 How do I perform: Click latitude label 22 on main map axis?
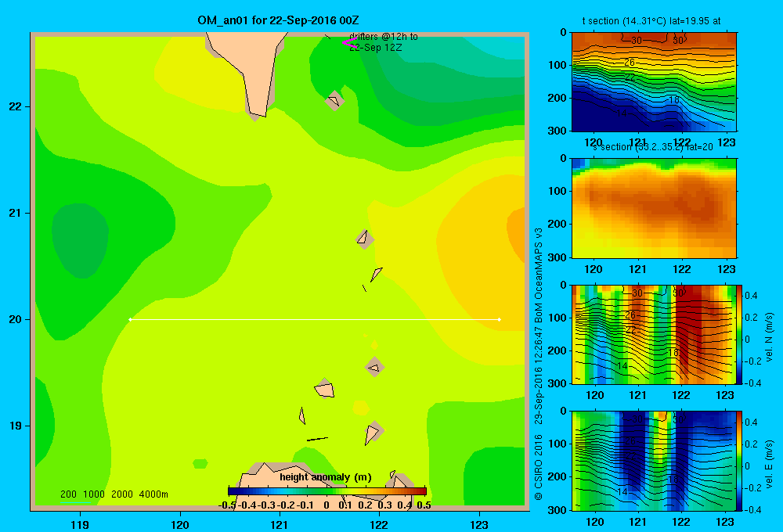pyautogui.click(x=15, y=107)
